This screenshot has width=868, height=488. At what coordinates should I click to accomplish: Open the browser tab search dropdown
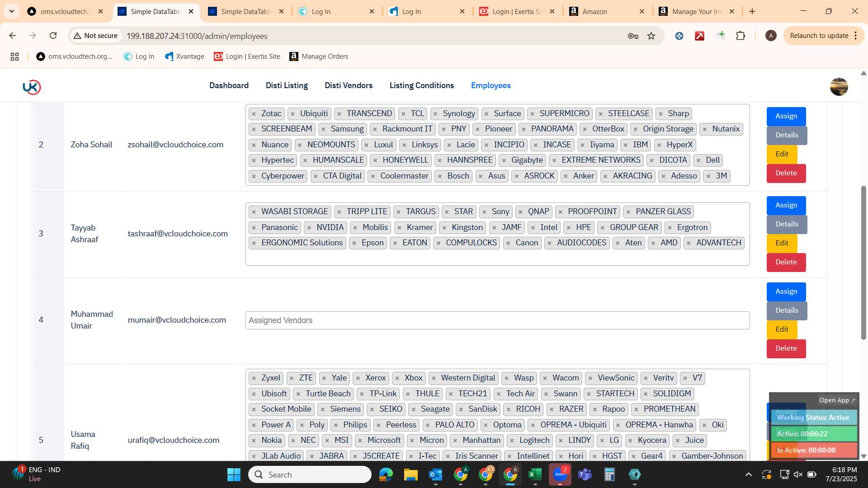[x=11, y=11]
